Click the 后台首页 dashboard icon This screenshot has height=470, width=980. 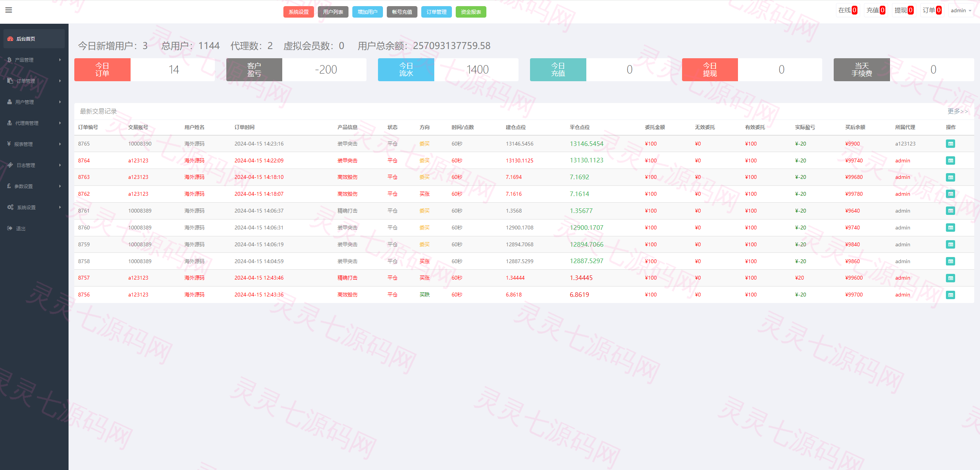coord(10,39)
